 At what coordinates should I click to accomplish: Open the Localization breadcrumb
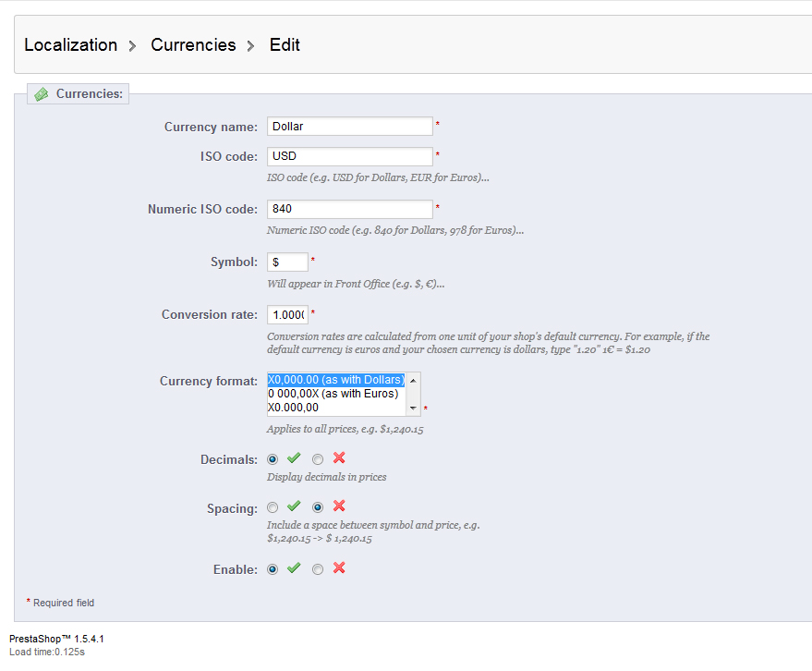(x=71, y=45)
